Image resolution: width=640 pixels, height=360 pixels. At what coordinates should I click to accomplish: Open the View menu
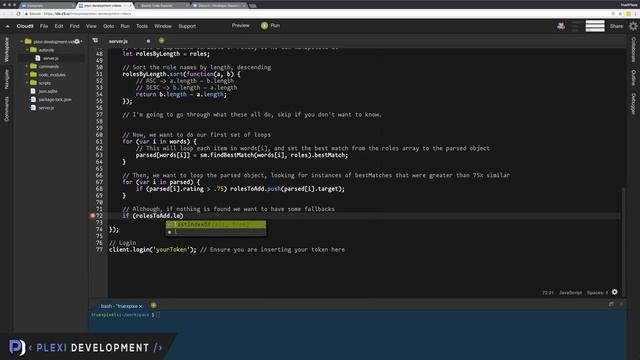91,26
